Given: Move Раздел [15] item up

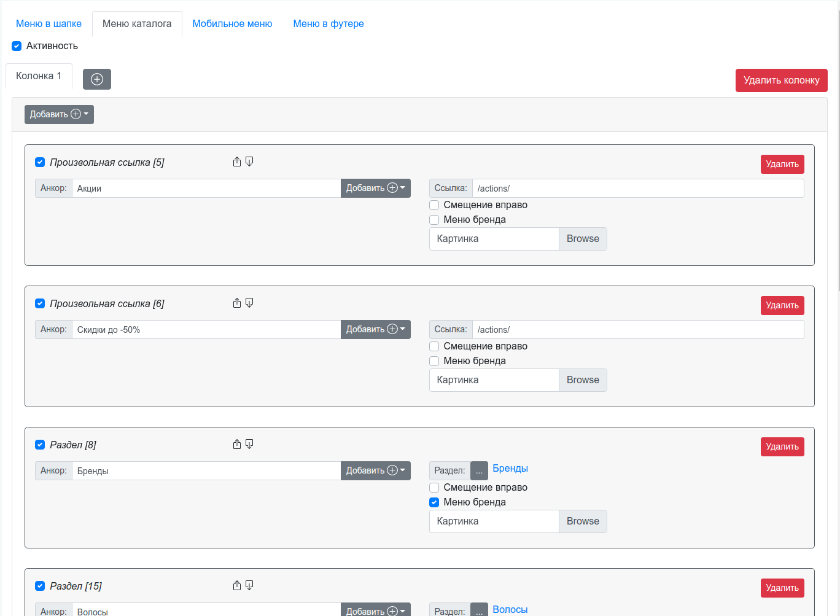Looking at the screenshot, I should pyautogui.click(x=237, y=586).
